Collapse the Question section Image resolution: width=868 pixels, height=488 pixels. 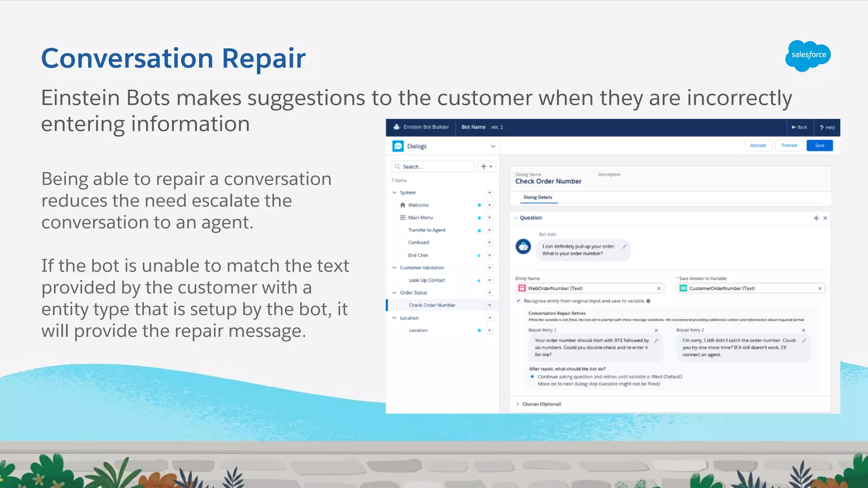point(516,218)
